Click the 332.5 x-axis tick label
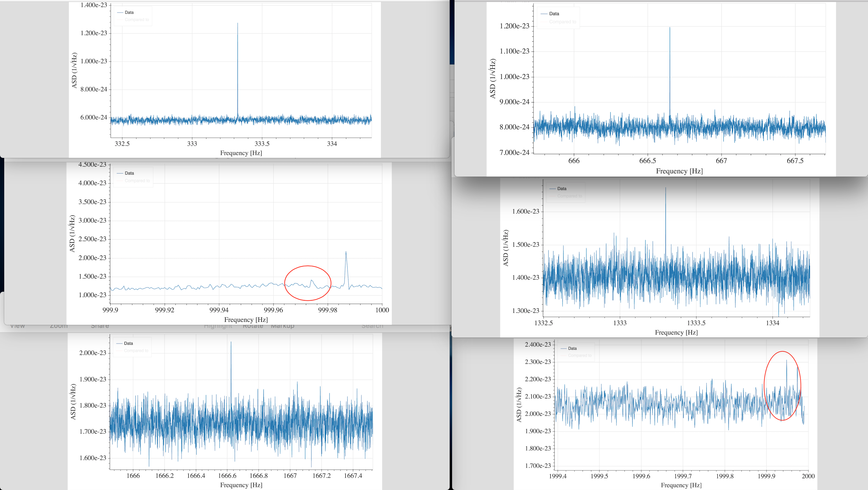Screen dimensions: 868x490 [x=122, y=144]
